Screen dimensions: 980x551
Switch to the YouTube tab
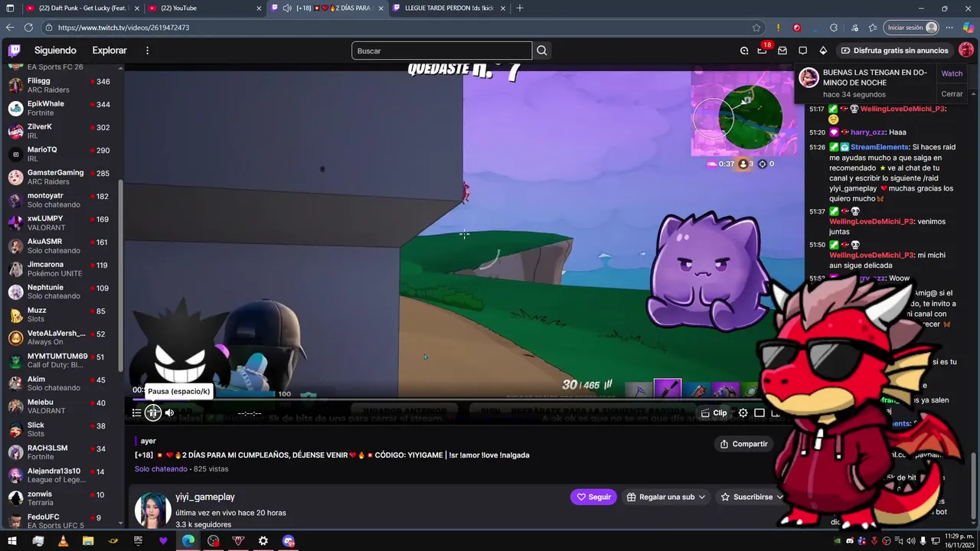pyautogui.click(x=204, y=8)
